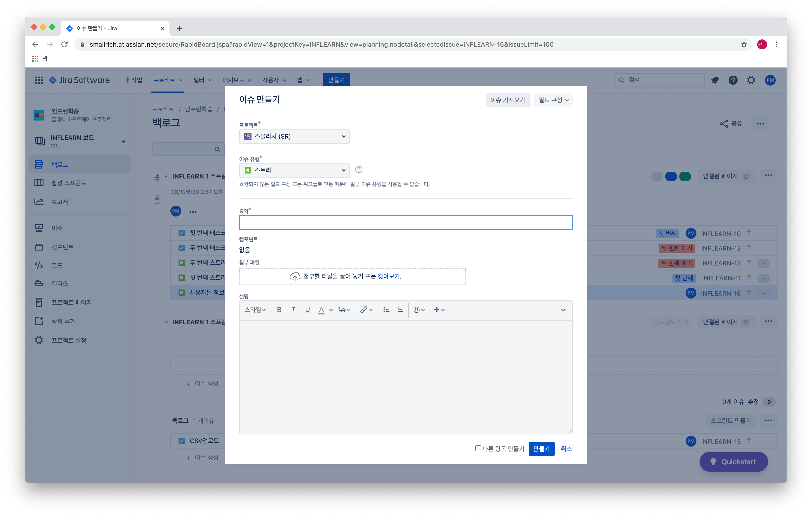This screenshot has width=812, height=516.
Task: Click the Underline formatting icon
Action: pyautogui.click(x=307, y=310)
